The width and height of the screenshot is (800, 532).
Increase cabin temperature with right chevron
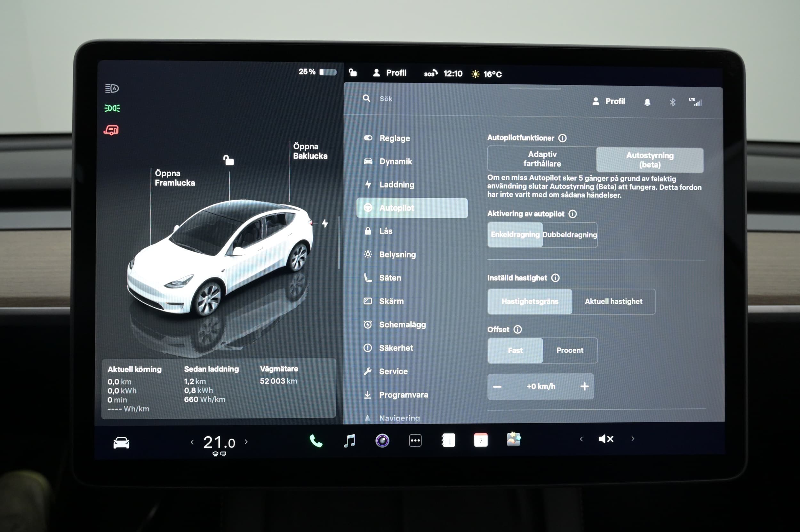[x=246, y=442]
